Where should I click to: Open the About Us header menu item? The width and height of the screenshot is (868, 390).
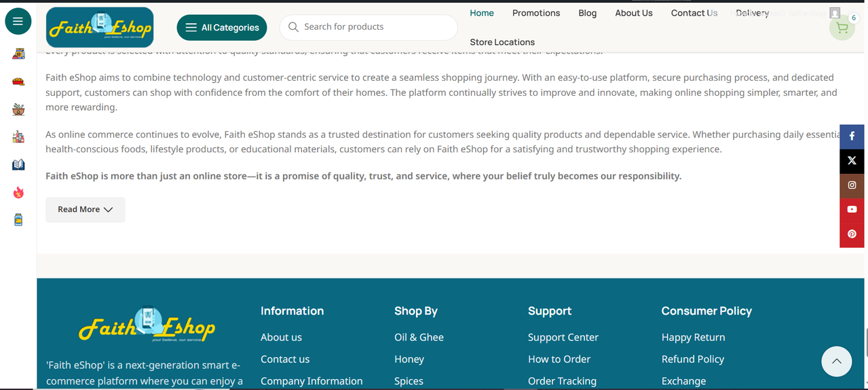click(x=634, y=13)
